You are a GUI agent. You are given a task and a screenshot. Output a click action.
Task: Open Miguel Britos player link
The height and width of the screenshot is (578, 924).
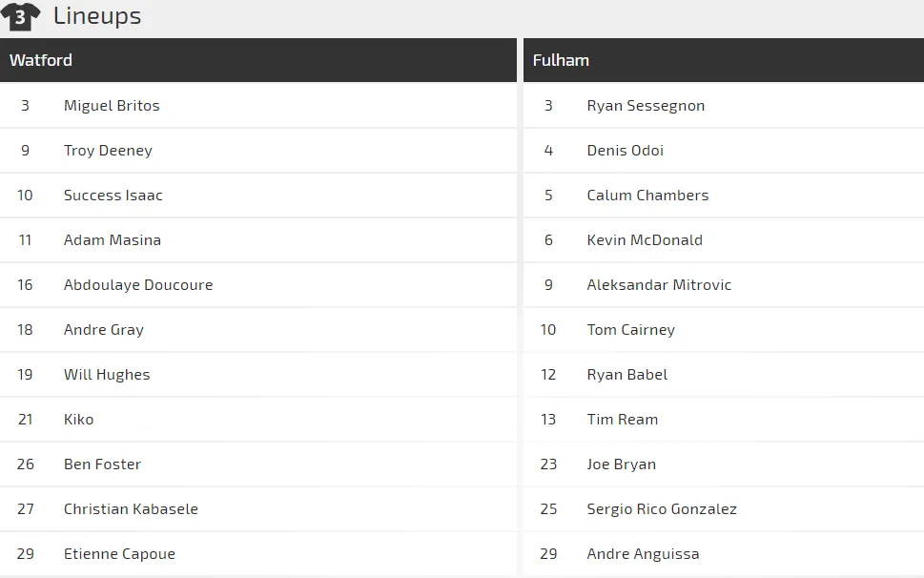[x=112, y=106]
